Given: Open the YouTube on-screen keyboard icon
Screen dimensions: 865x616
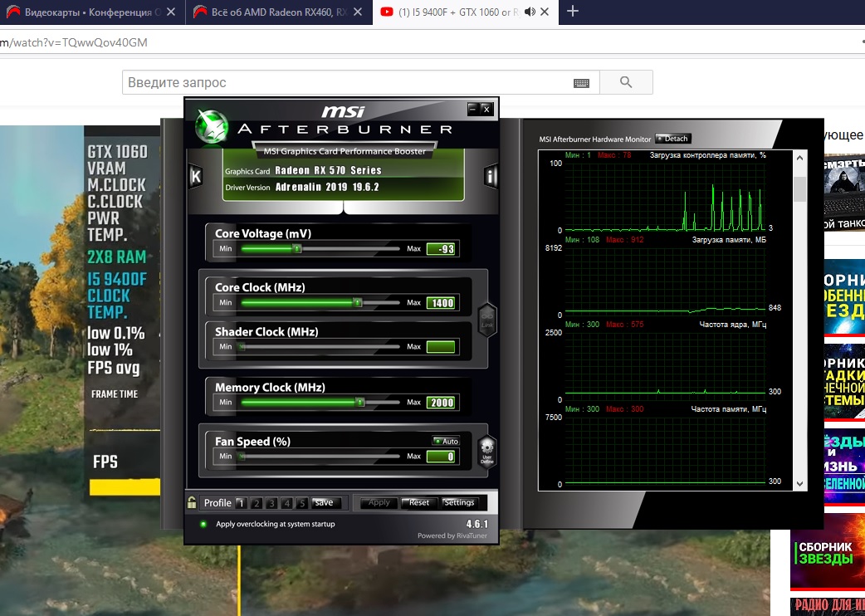Looking at the screenshot, I should tap(581, 83).
